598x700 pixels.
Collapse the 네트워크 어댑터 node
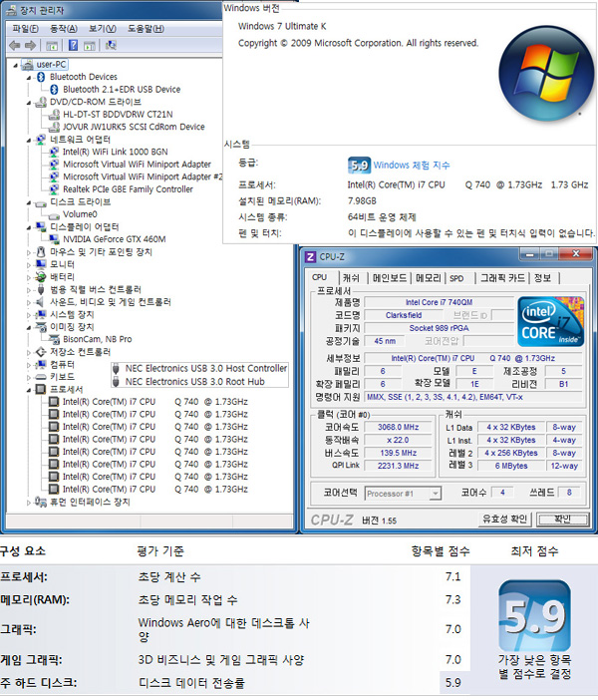[x=29, y=141]
